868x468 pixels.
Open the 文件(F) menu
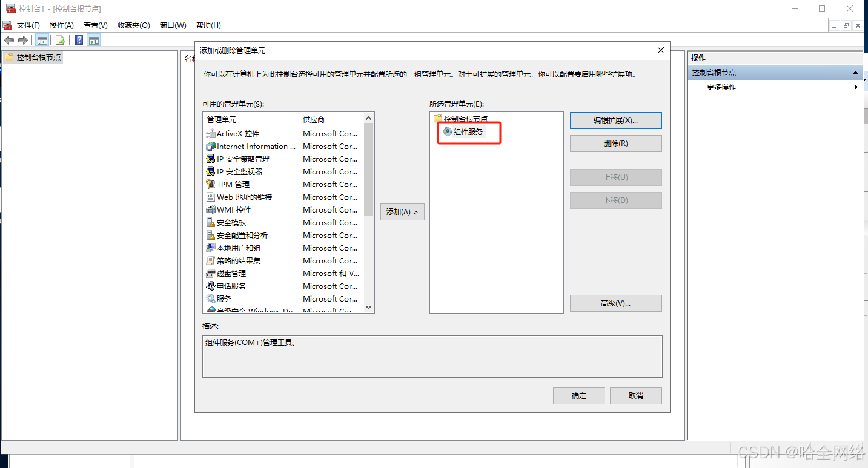[x=28, y=25]
